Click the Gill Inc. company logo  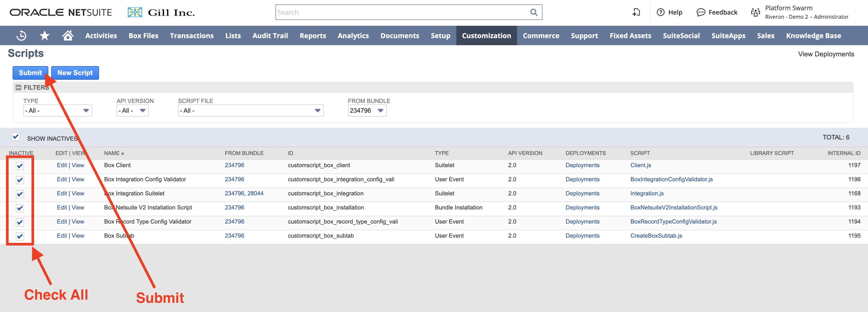click(161, 12)
